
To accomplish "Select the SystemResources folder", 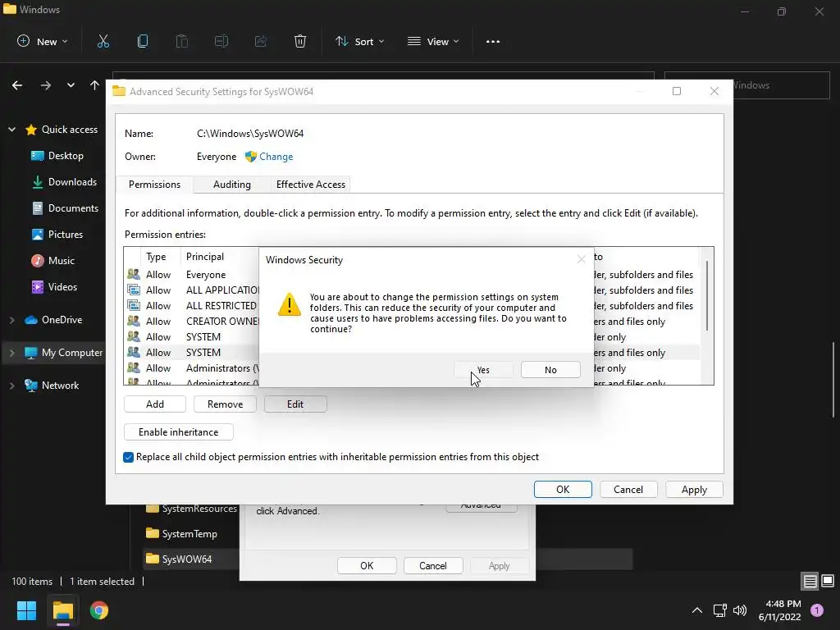I will pyautogui.click(x=190, y=509).
